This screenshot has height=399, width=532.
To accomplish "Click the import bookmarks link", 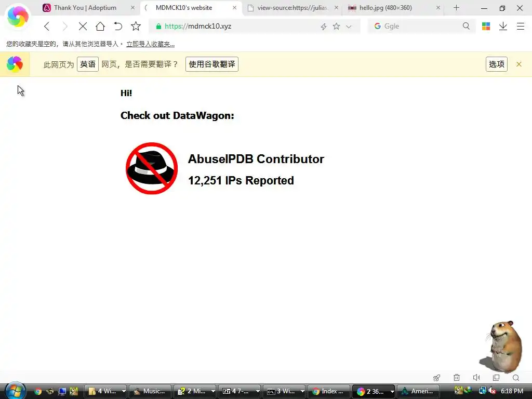I will point(150,44).
